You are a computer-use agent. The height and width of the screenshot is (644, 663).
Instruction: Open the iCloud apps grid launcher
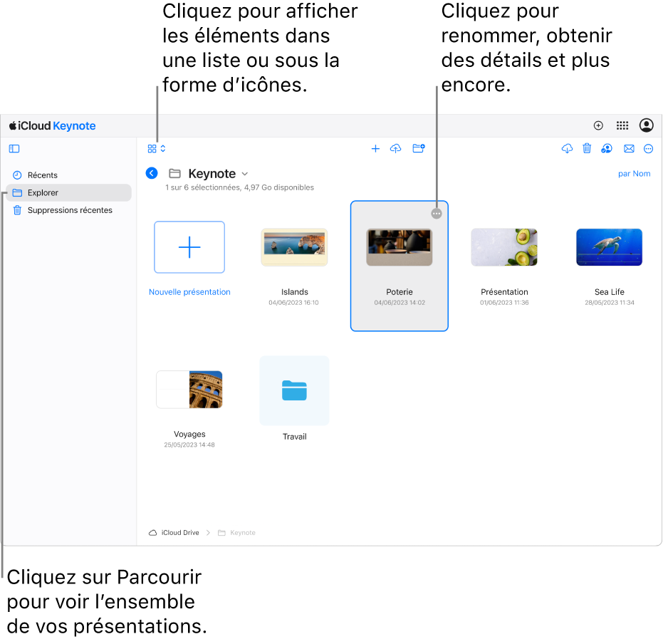pos(622,125)
